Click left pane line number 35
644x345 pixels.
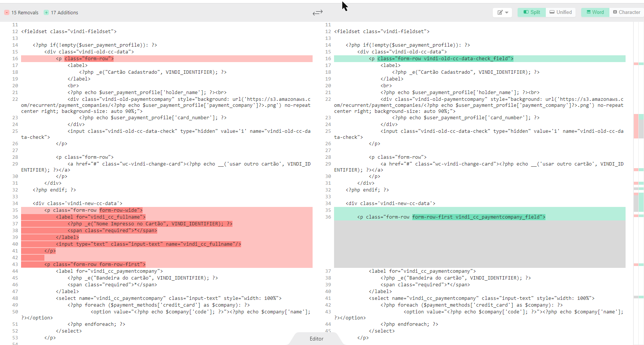[15, 210]
